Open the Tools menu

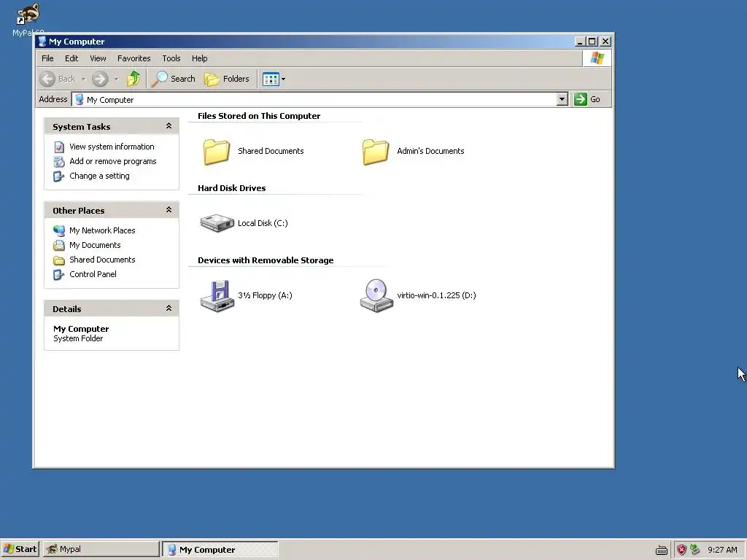[171, 58]
